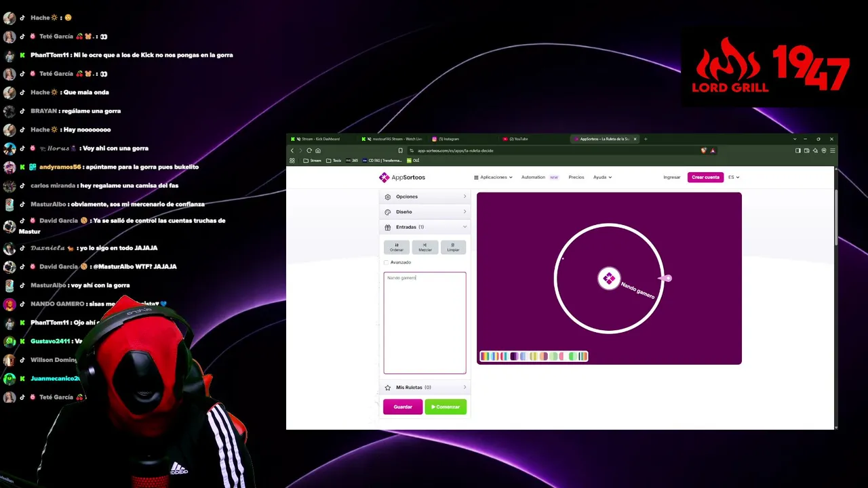Switch to the YouTube tab
The width and height of the screenshot is (868, 488).
534,139
